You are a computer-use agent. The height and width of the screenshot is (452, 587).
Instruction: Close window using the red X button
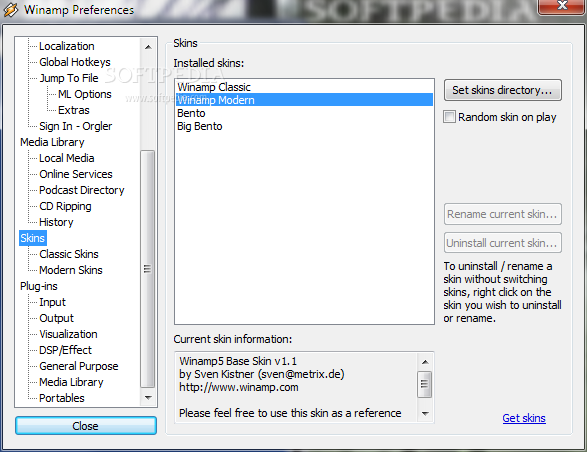point(562,6)
